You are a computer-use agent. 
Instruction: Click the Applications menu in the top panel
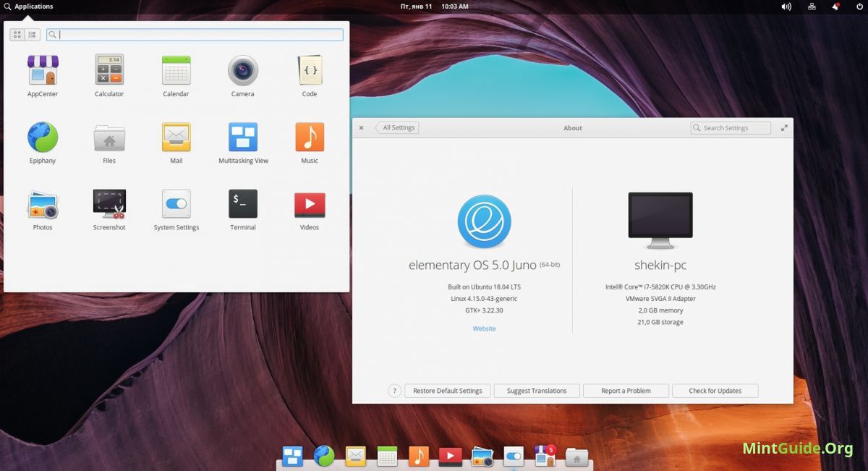coord(28,7)
